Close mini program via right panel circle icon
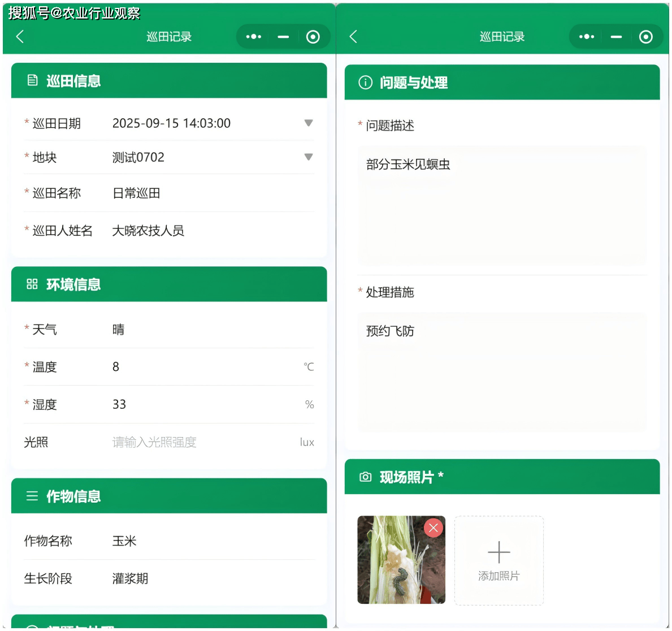The width and height of the screenshot is (672, 631). pyautogui.click(x=645, y=37)
